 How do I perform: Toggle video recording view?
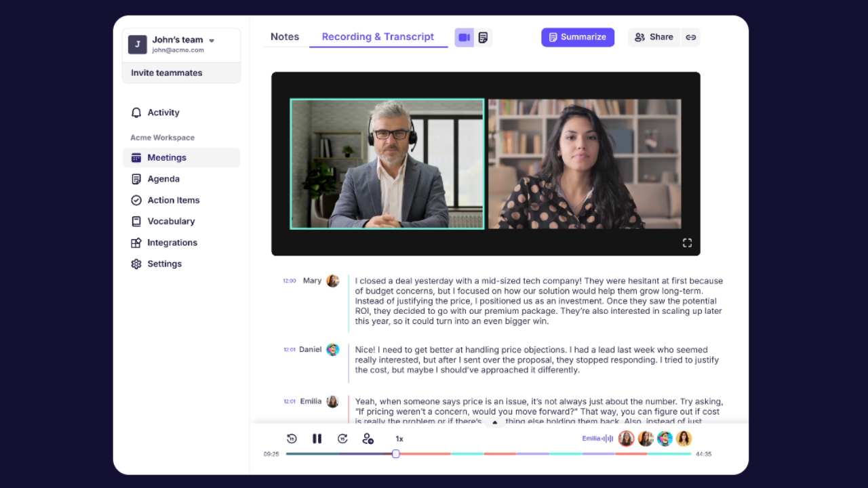(x=464, y=37)
